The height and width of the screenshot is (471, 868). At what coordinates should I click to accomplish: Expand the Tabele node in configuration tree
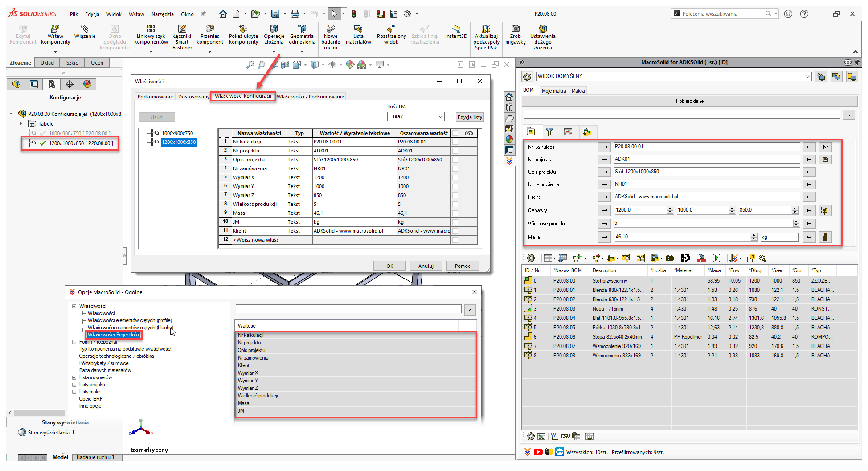pos(21,123)
